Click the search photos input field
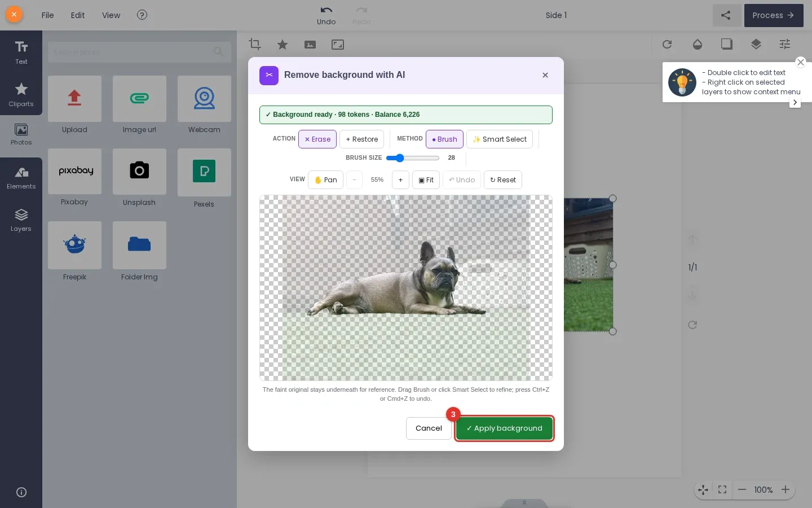Screen dimensions: 812x508 point(139,52)
